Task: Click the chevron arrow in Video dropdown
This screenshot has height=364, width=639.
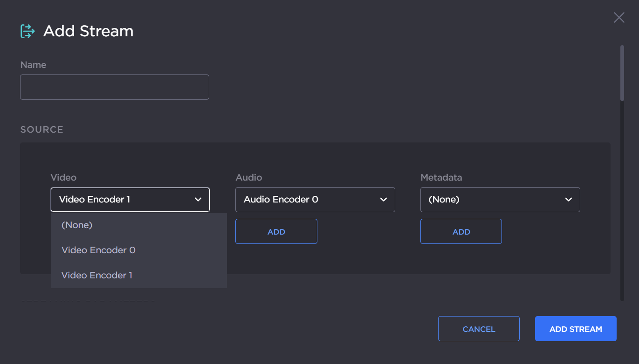Action: [198, 200]
